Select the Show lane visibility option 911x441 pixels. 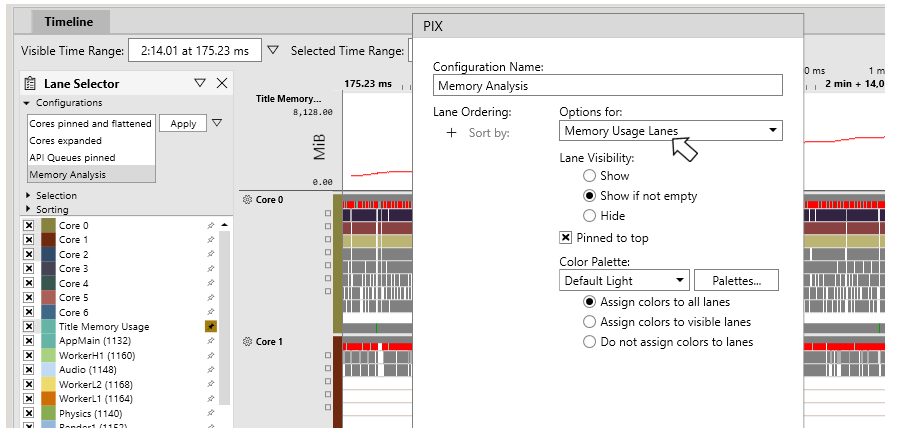tap(589, 175)
